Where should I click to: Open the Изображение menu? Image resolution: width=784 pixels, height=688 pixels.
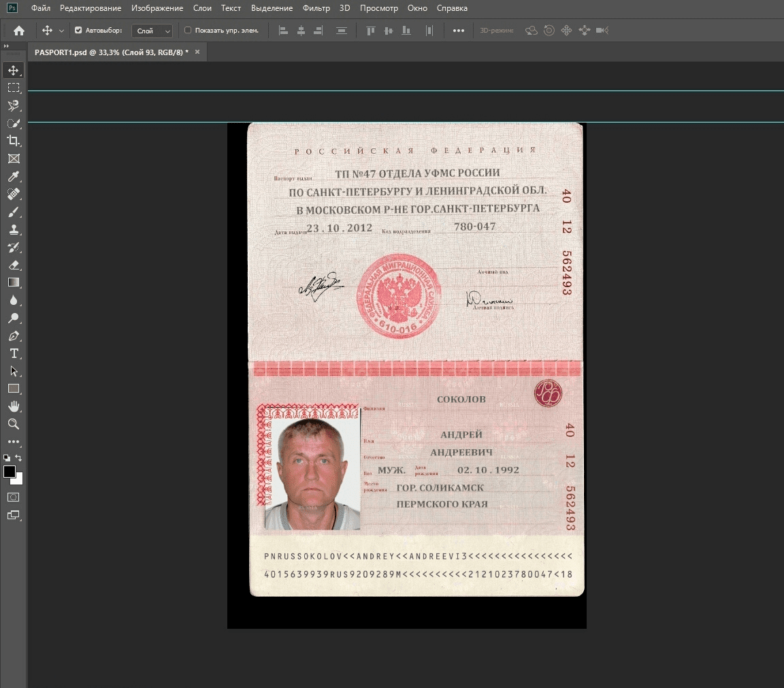pyautogui.click(x=157, y=8)
